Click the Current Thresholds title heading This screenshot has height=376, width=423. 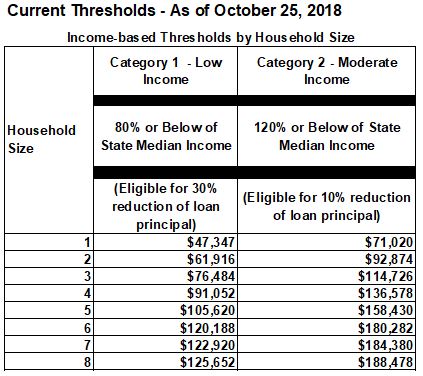click(174, 11)
